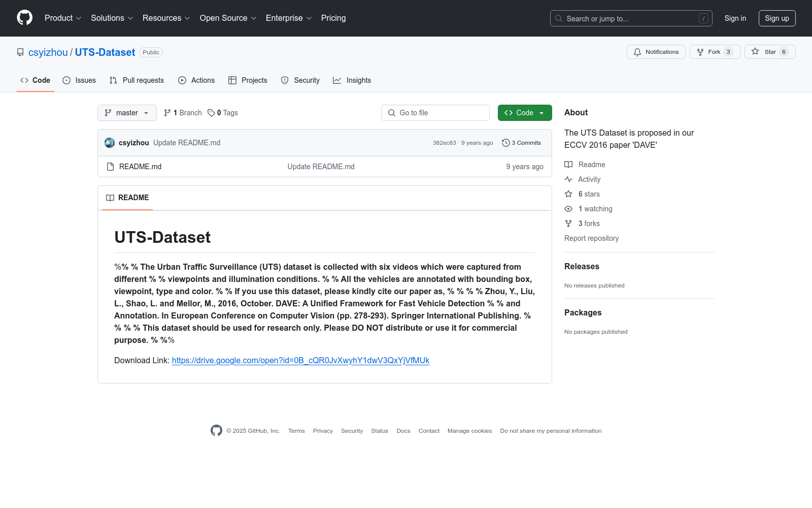The image size is (812, 508).
Task: Click the Sign up button
Action: coord(777,18)
